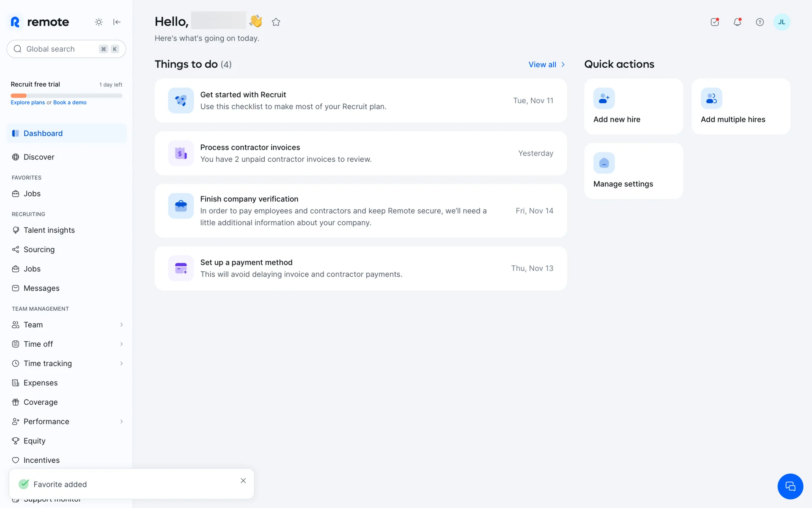Collapse the sidebar with arrow icon
Image resolution: width=812 pixels, height=508 pixels.
[117, 22]
